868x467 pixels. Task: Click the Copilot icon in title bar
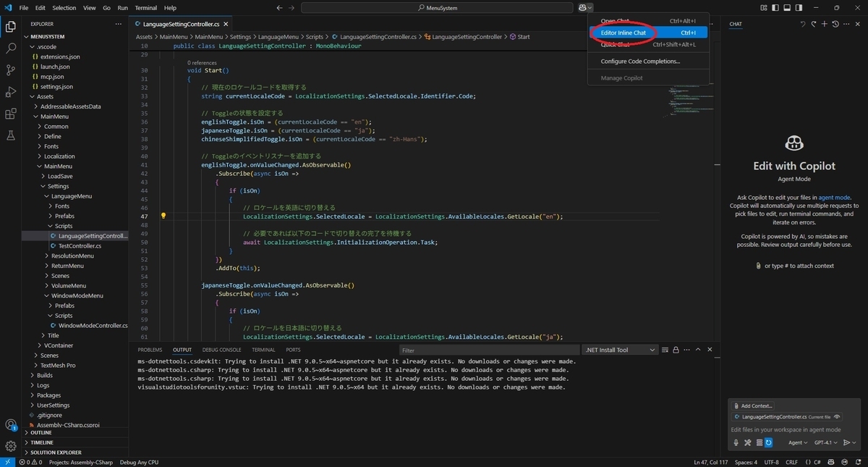(x=582, y=8)
